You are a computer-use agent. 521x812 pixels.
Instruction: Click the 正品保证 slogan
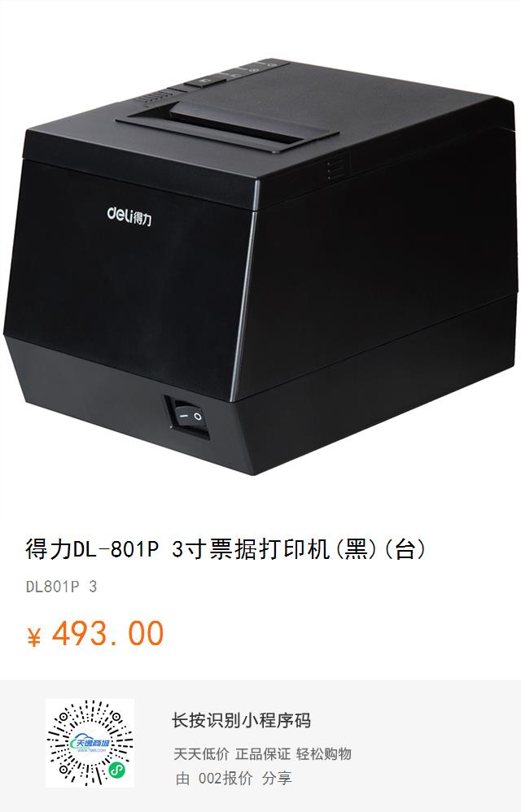pos(263,753)
